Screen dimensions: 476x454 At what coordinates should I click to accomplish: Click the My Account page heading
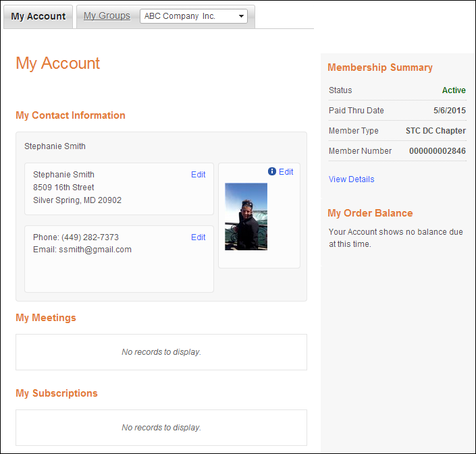point(57,63)
